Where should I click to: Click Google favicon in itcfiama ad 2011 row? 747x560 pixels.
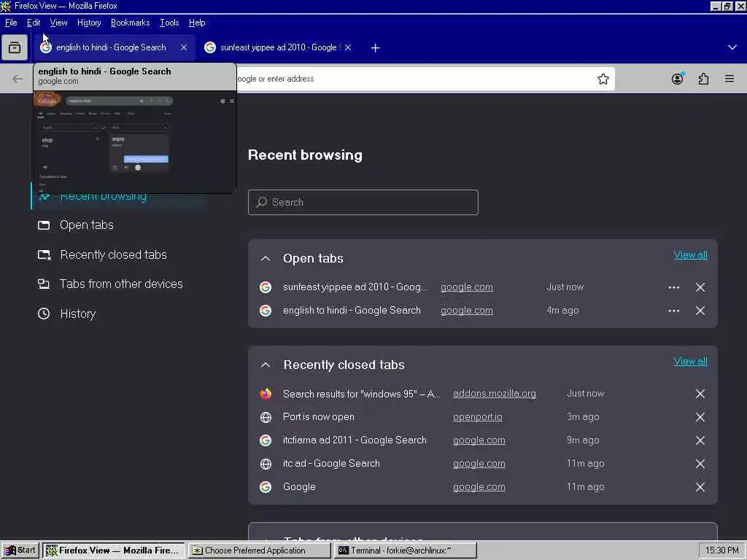[266, 440]
